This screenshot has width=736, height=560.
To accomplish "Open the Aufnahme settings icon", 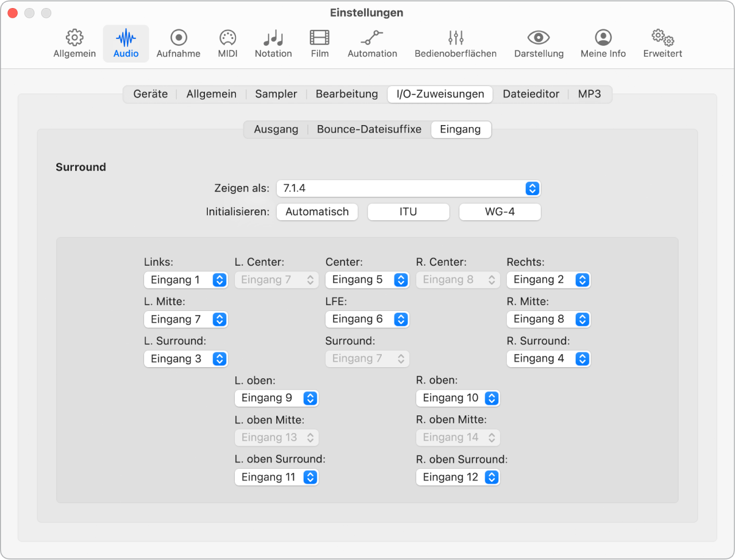I will click(179, 43).
